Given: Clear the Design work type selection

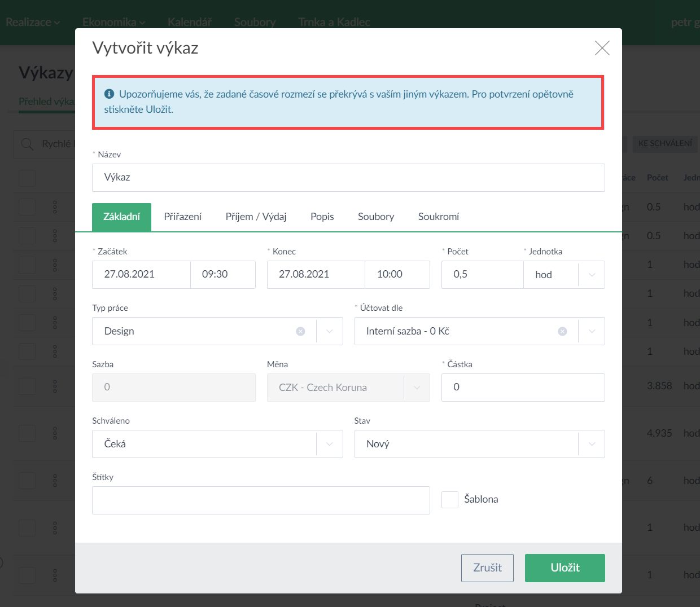Looking at the screenshot, I should point(300,331).
